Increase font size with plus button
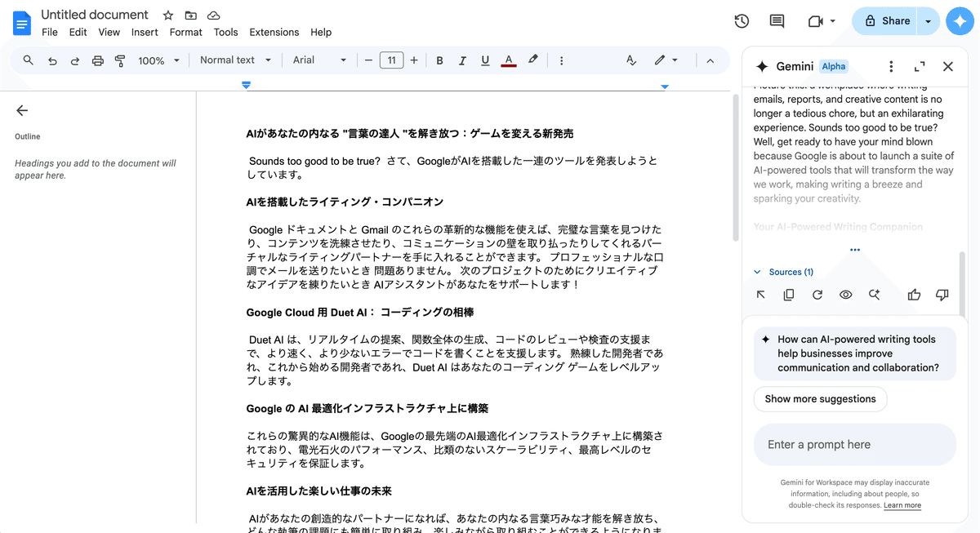Viewport: 980px width, 533px height. point(414,60)
